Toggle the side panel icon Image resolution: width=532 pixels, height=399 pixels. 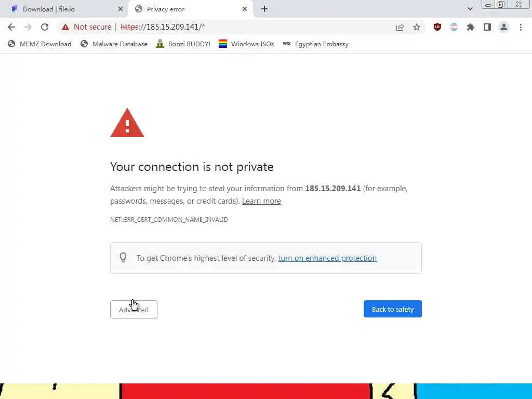pos(487,27)
